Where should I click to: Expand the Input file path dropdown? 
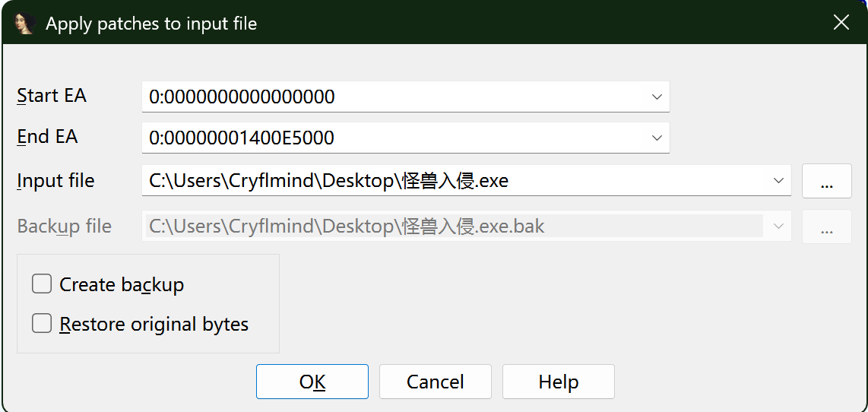778,181
